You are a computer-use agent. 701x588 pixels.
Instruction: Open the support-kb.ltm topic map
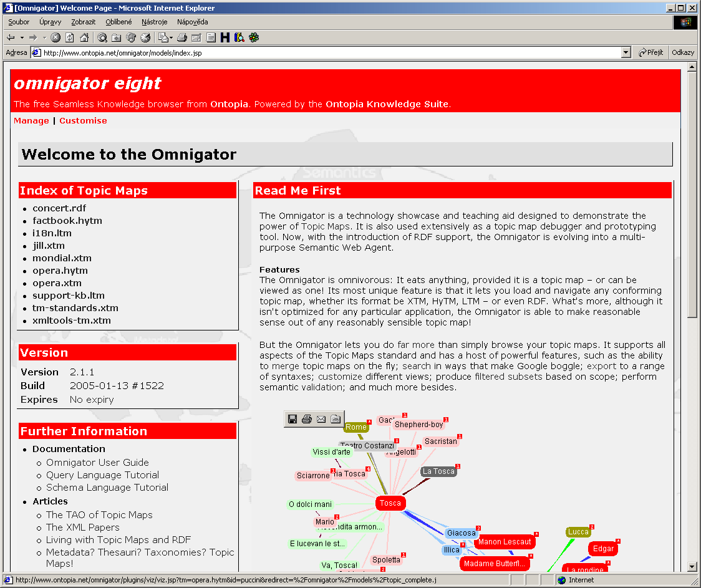click(x=69, y=296)
